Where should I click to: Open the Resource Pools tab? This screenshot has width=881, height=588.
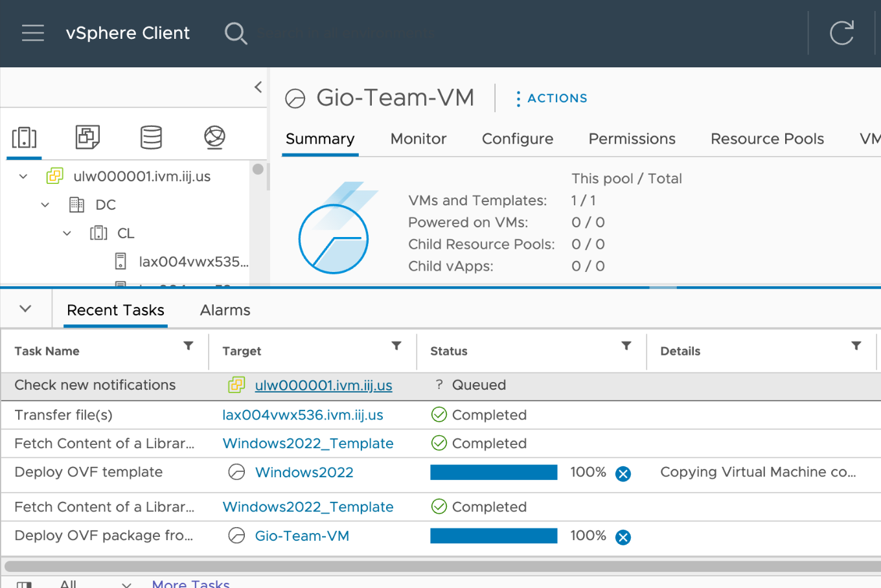click(768, 139)
